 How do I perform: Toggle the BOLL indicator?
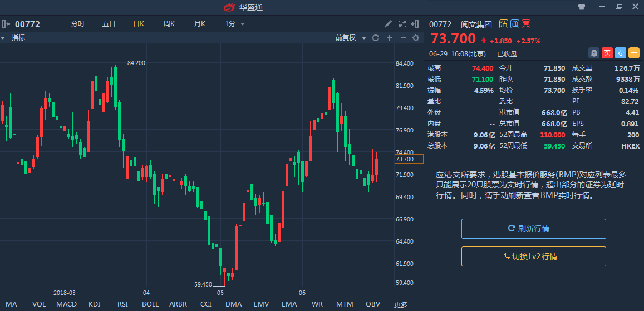point(150,304)
